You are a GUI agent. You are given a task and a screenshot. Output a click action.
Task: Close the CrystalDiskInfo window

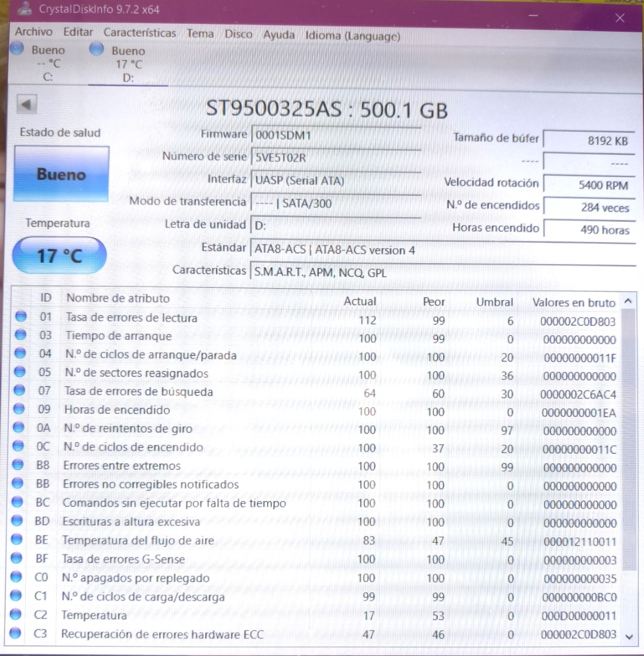pyautogui.click(x=620, y=17)
